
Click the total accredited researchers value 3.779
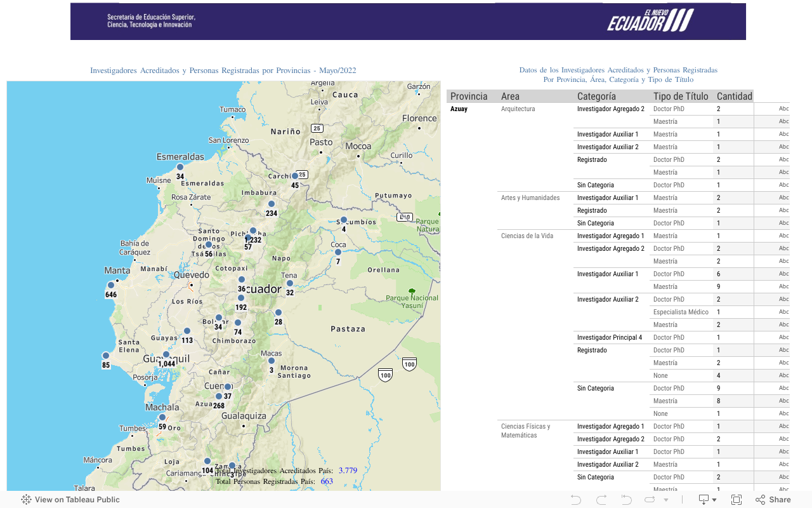click(348, 471)
